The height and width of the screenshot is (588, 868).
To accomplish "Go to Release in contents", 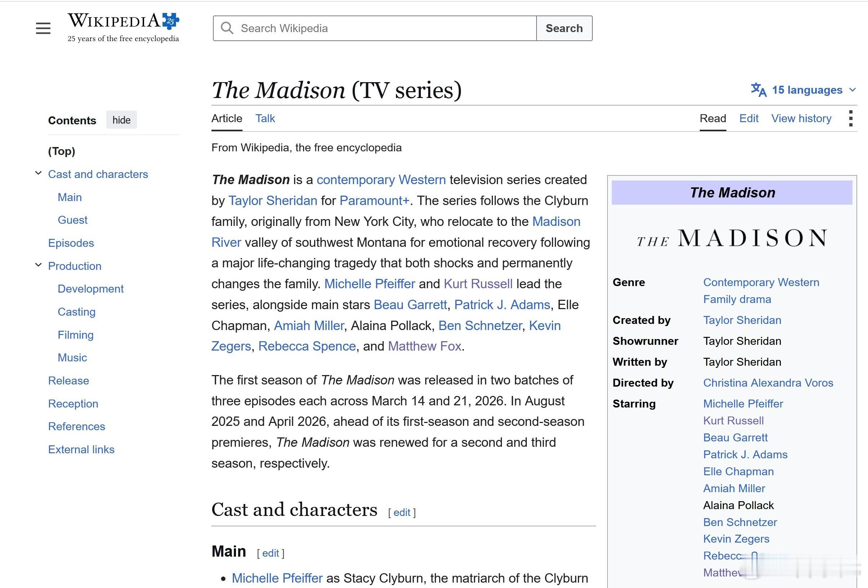I will click(x=68, y=381).
